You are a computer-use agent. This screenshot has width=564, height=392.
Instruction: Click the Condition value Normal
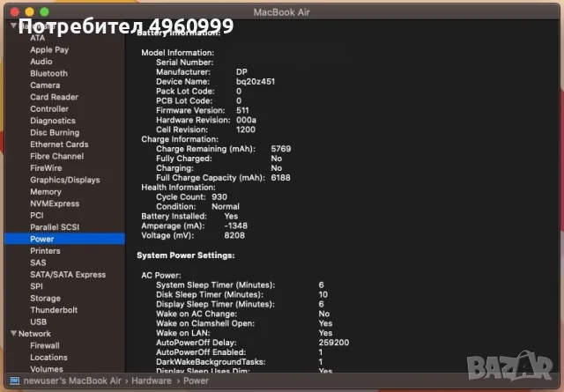point(226,207)
